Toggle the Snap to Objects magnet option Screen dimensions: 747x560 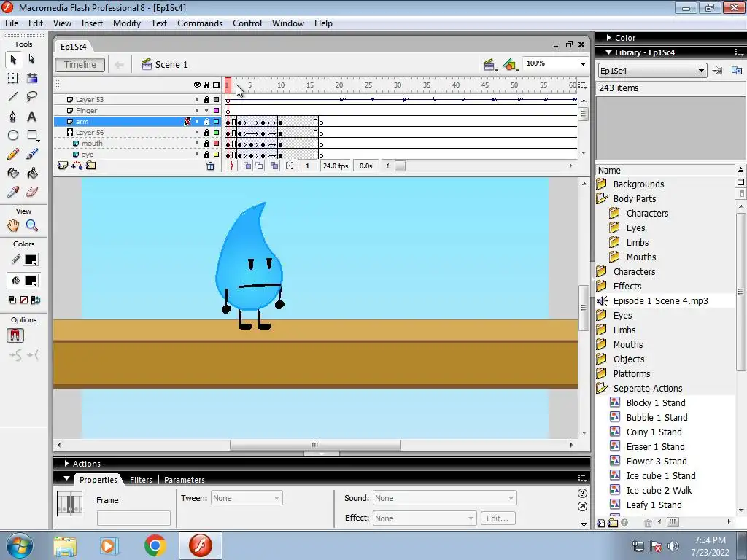[15, 335]
